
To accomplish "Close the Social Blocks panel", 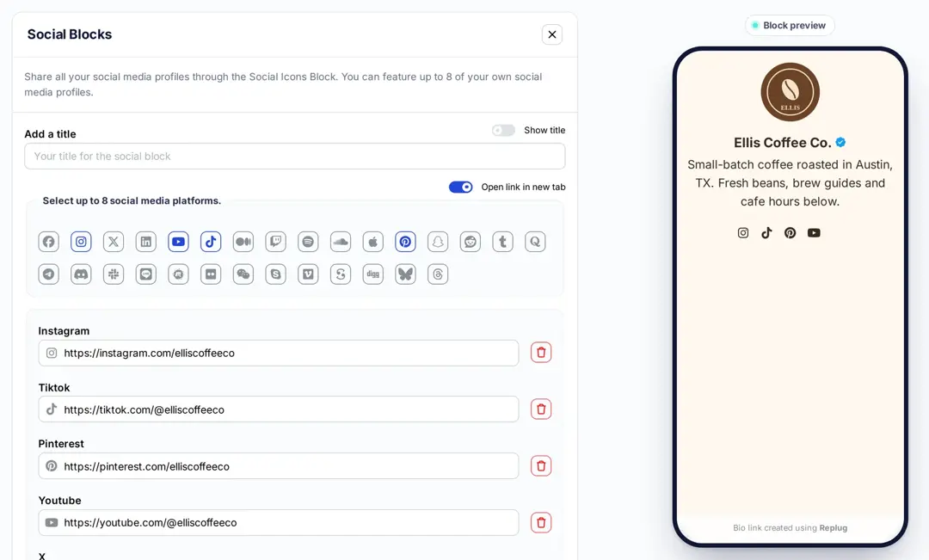I will 552,34.
